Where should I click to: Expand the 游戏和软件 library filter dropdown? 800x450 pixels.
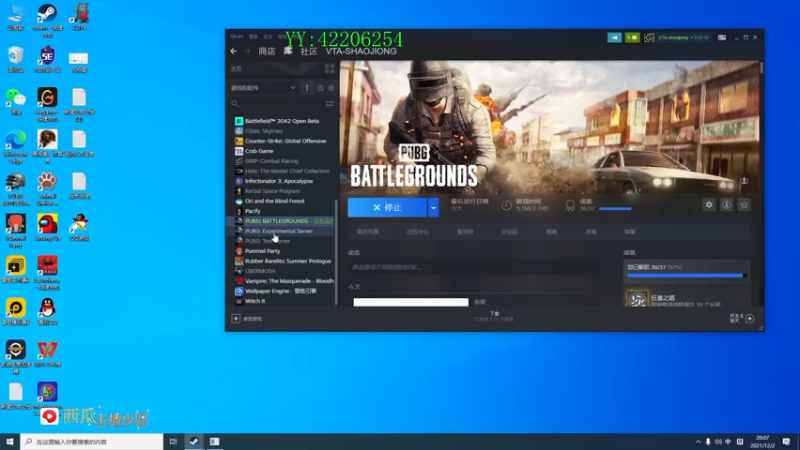coord(263,88)
